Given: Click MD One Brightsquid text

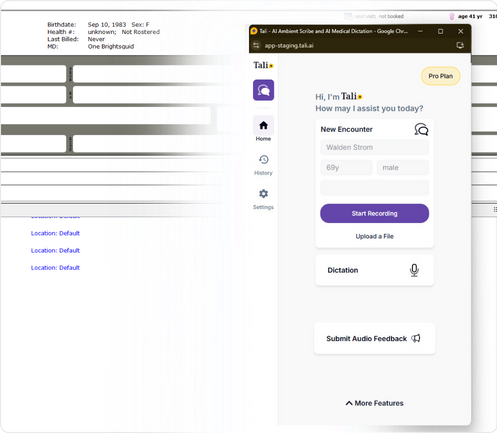Looking at the screenshot, I should (90, 47).
